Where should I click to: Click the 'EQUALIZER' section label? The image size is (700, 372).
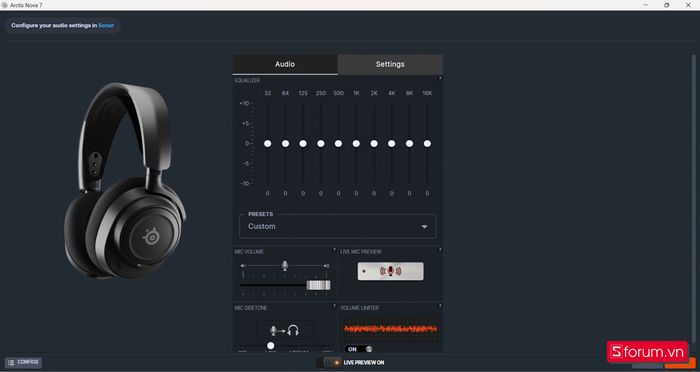pyautogui.click(x=247, y=80)
